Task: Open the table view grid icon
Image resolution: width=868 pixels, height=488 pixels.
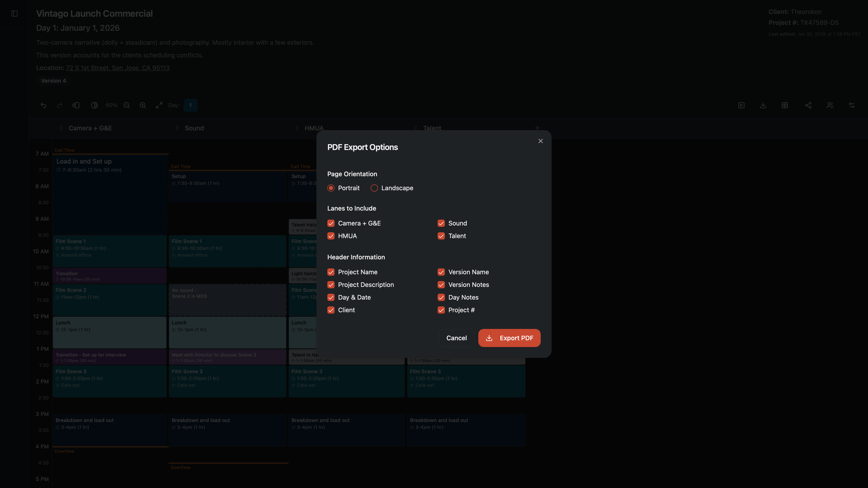Action: point(785,106)
